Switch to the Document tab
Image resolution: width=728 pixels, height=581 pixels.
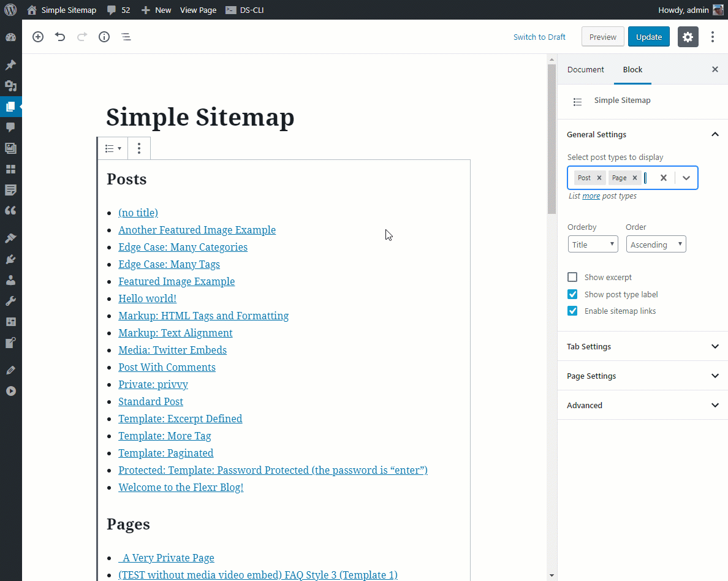(x=585, y=69)
